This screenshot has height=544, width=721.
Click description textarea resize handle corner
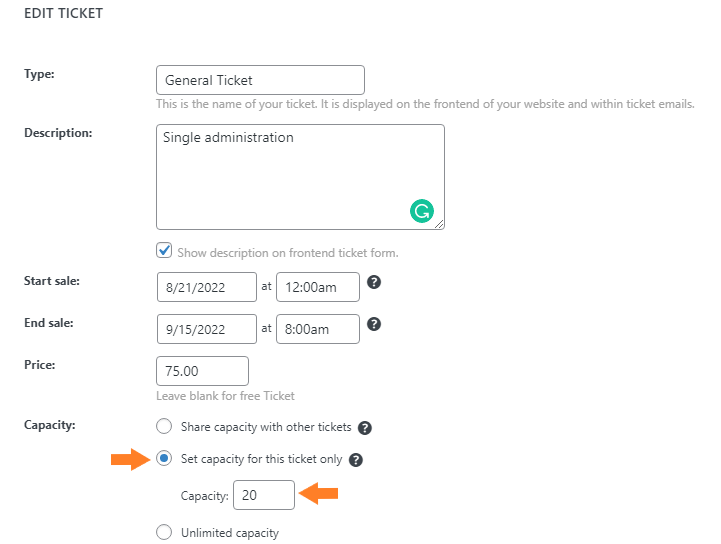[x=439, y=224]
